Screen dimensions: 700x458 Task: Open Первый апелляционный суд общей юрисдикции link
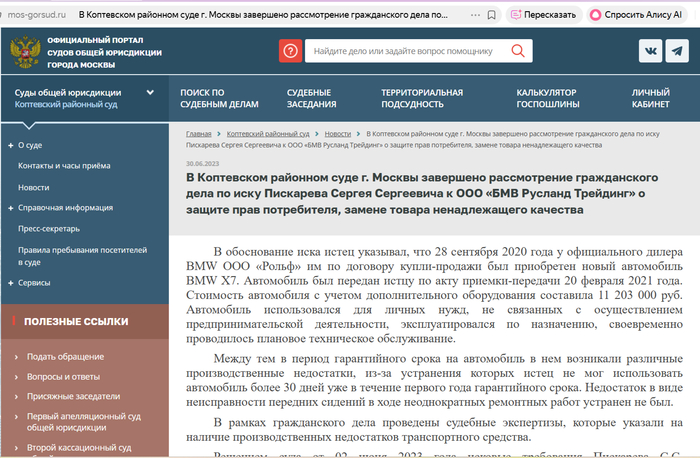click(x=83, y=422)
